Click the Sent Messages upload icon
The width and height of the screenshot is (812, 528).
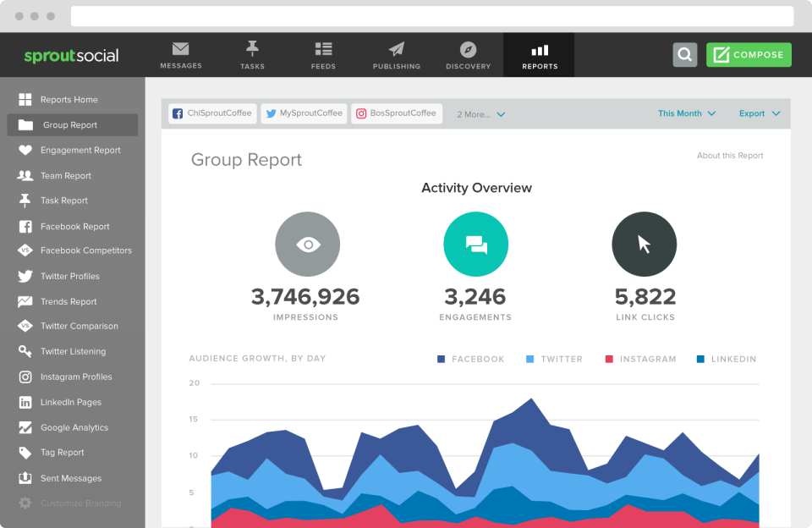pyautogui.click(x=25, y=478)
